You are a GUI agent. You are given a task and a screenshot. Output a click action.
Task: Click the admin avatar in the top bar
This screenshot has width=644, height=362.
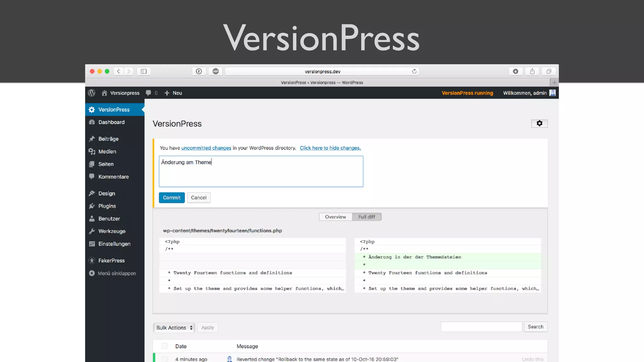(552, 93)
